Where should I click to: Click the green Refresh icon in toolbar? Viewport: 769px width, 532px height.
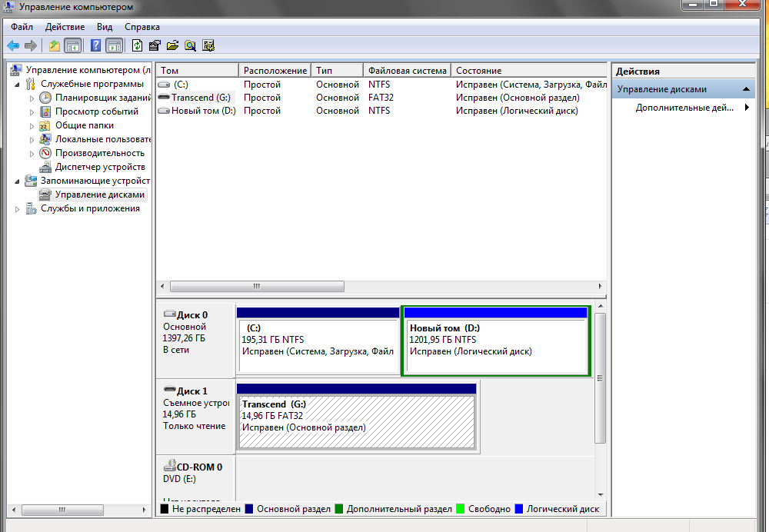138,45
